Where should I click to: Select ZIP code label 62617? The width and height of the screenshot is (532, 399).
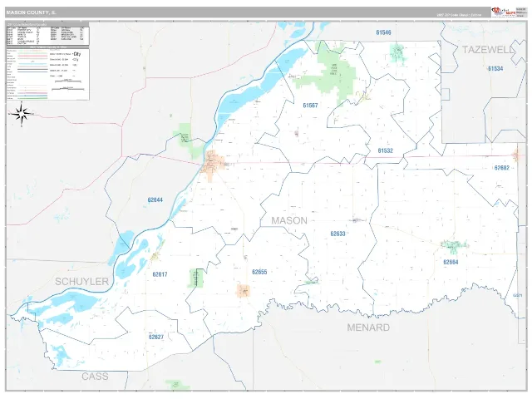coord(160,274)
